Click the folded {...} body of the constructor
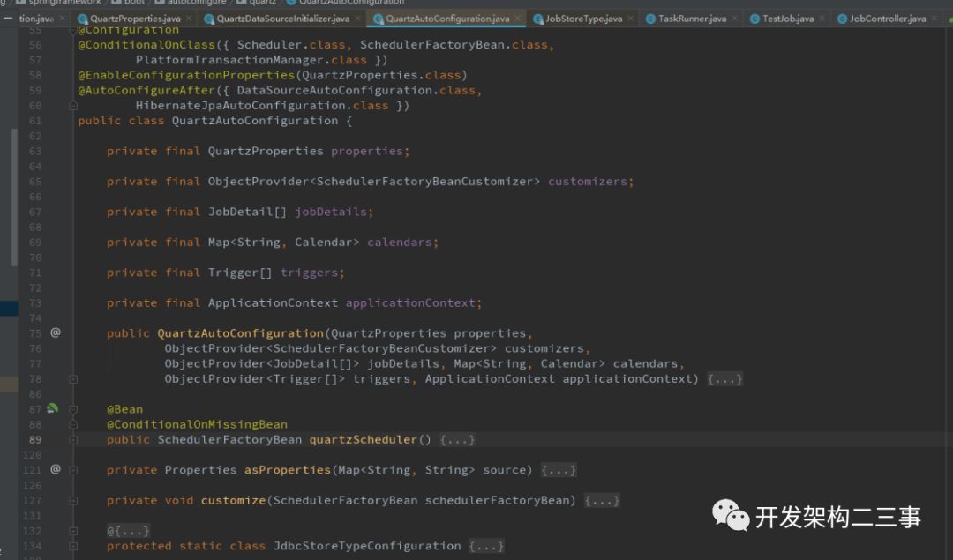Screen dimensions: 953x560 tap(724, 379)
